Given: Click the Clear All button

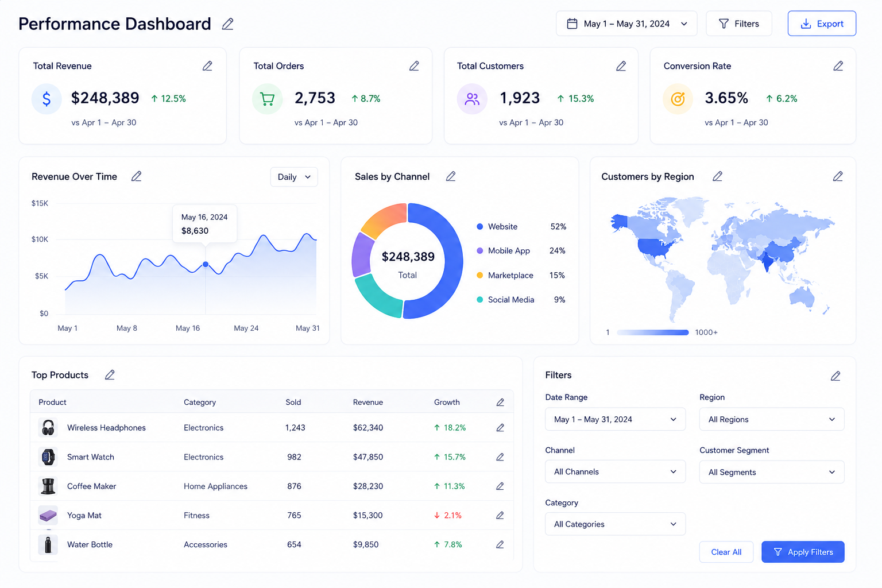Looking at the screenshot, I should click(x=726, y=552).
